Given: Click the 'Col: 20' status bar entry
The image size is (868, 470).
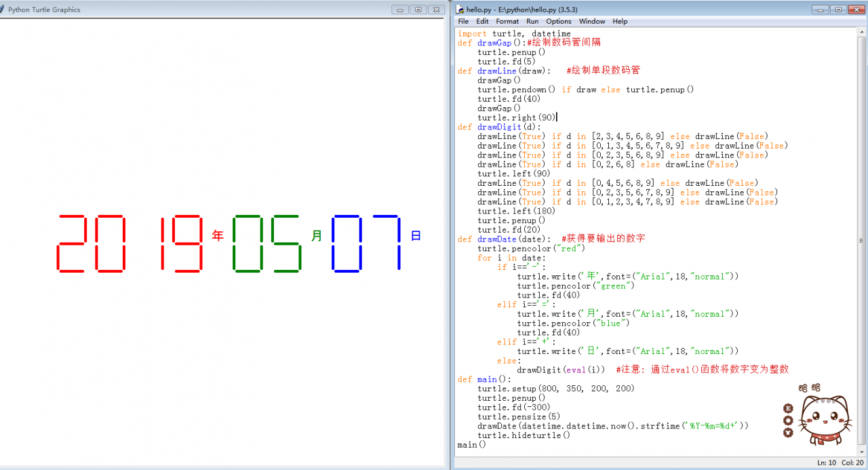Looking at the screenshot, I should tap(852, 462).
